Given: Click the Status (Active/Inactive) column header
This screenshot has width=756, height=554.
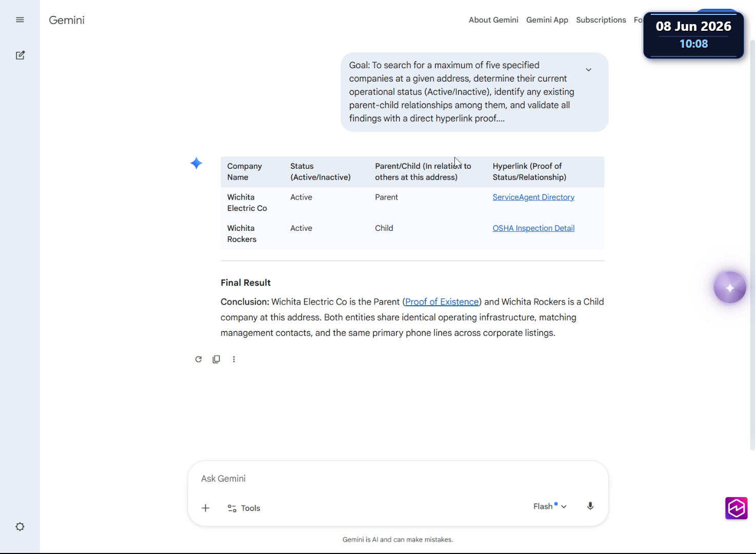Looking at the screenshot, I should (x=321, y=172).
